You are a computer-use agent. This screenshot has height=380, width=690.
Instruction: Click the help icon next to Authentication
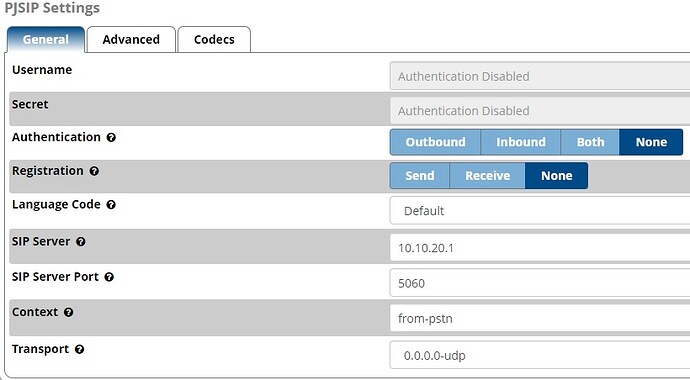click(x=111, y=138)
